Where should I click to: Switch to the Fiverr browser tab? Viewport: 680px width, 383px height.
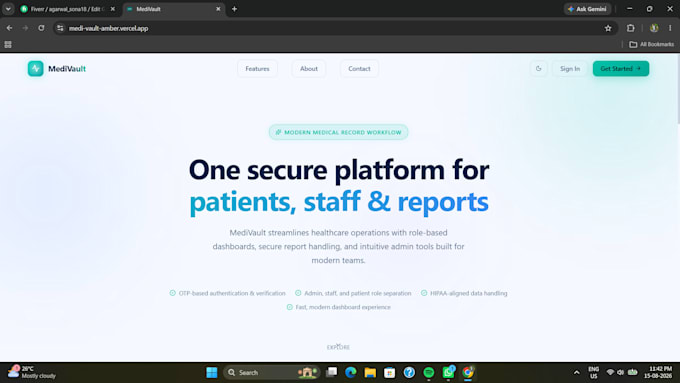click(x=67, y=9)
